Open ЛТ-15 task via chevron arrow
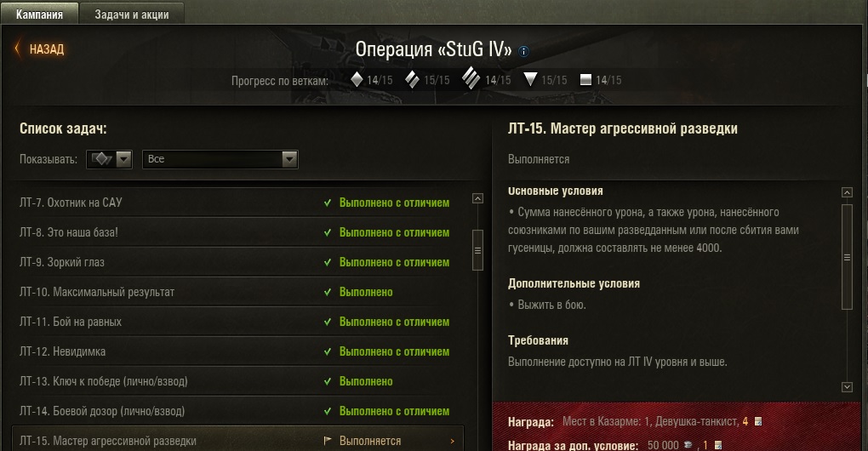The image size is (868, 451). click(x=452, y=441)
